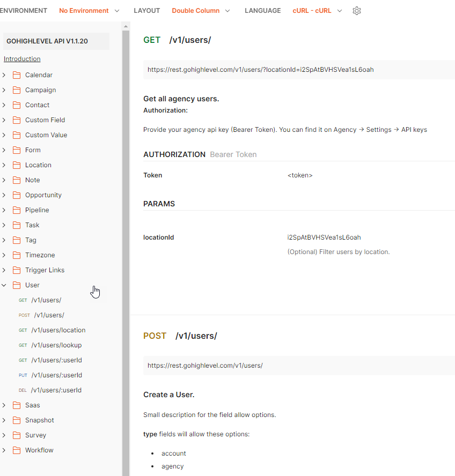Click the sidebar scrollbar up arrow
The width and height of the screenshot is (455, 476).
pyautogui.click(x=126, y=26)
